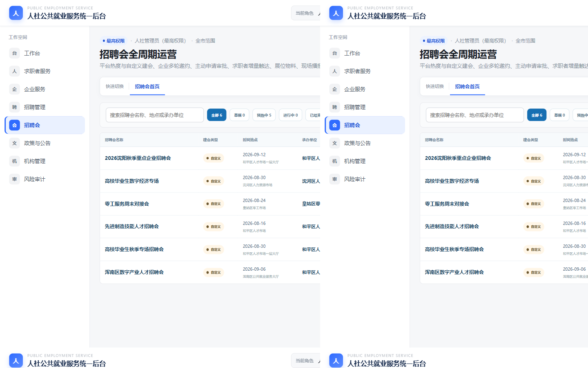Filter by 进行中 0 status
588x368 pixels.
point(291,115)
